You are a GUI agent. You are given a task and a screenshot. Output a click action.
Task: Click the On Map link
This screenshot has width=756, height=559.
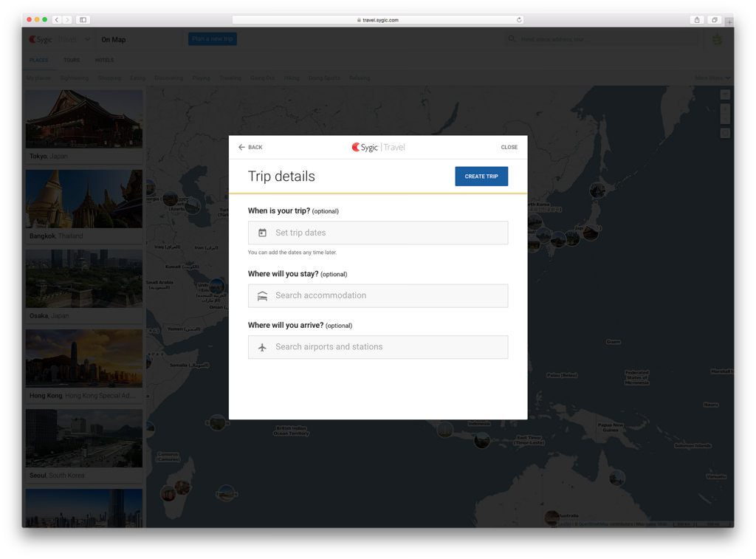tap(113, 40)
